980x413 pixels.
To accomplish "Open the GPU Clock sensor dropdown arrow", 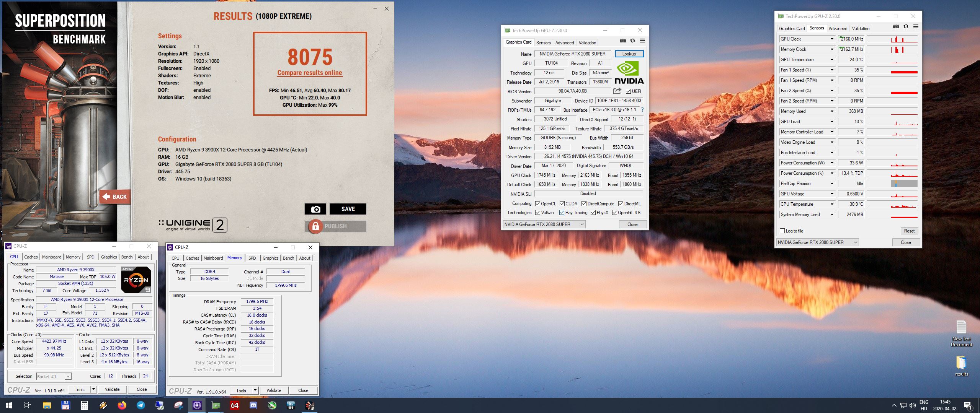I will (x=831, y=39).
